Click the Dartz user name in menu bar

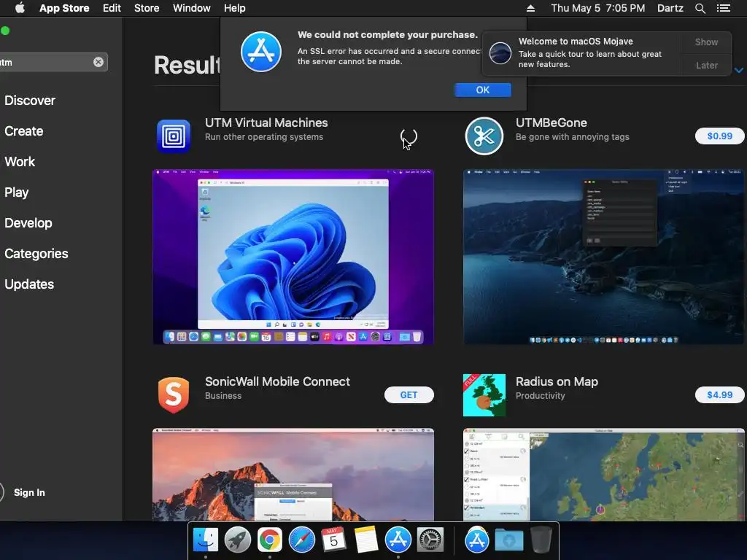(x=670, y=8)
